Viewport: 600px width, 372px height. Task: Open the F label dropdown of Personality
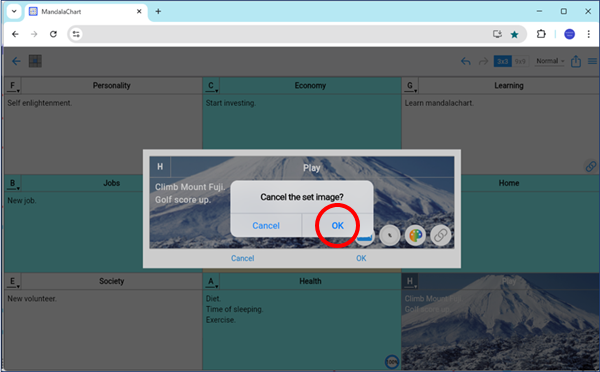pyautogui.click(x=13, y=86)
